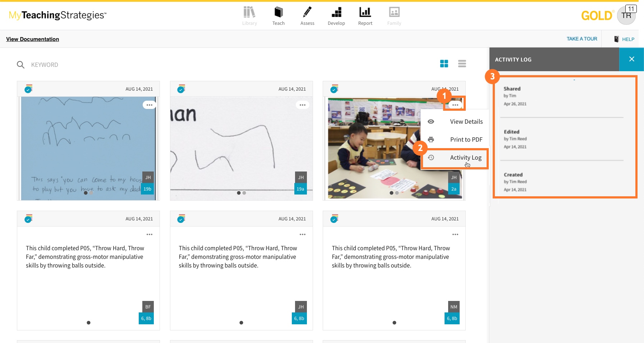The width and height of the screenshot is (644, 343).
Task: Choose View Details from the menu
Action: (x=466, y=122)
